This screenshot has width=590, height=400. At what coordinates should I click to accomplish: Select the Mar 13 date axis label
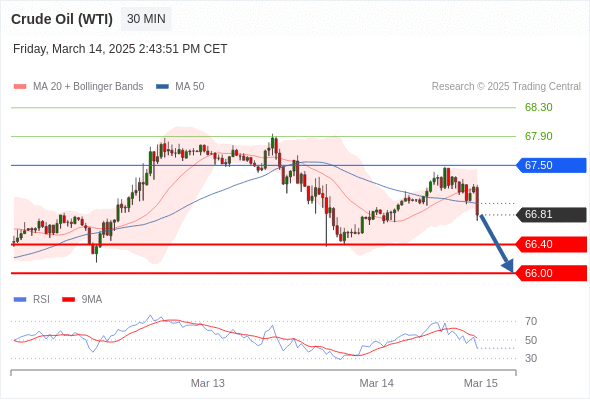pyautogui.click(x=208, y=383)
